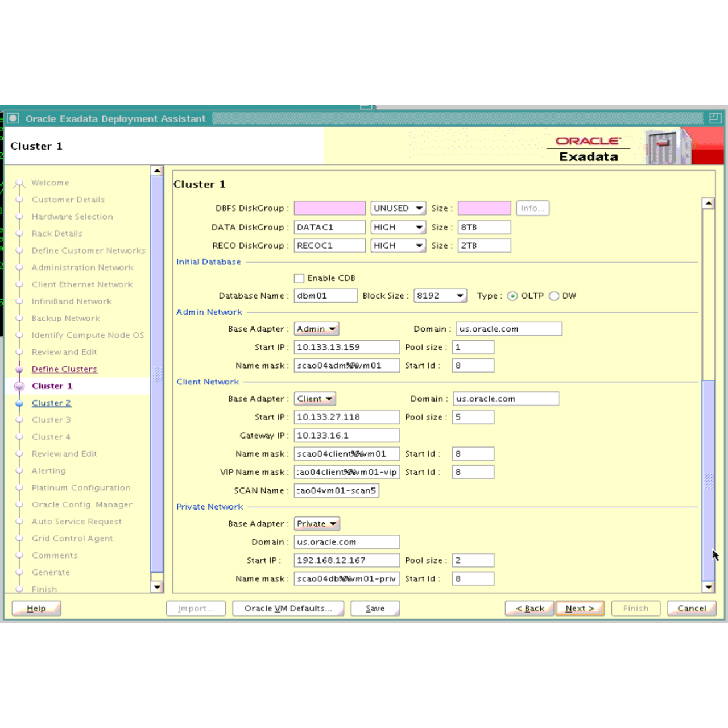The width and height of the screenshot is (728, 728).
Task: Open the DBFS redundancy UNUSED dropdown
Action: coord(398,208)
